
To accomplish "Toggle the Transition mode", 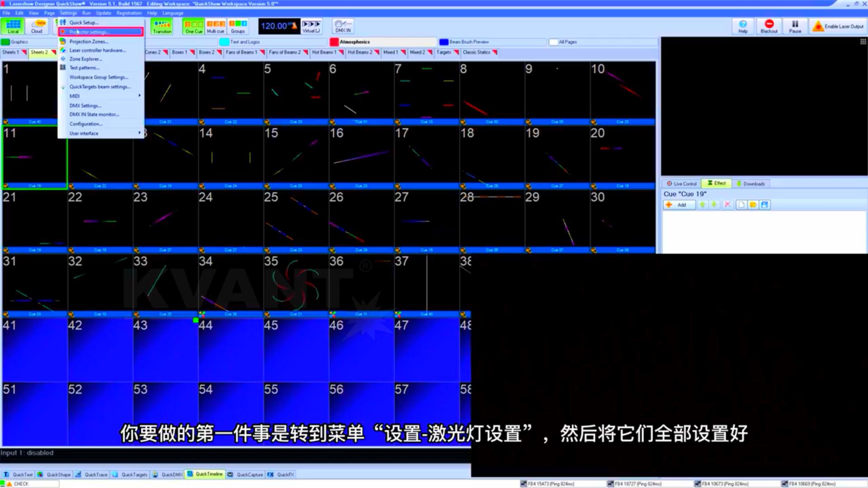I will click(x=162, y=26).
